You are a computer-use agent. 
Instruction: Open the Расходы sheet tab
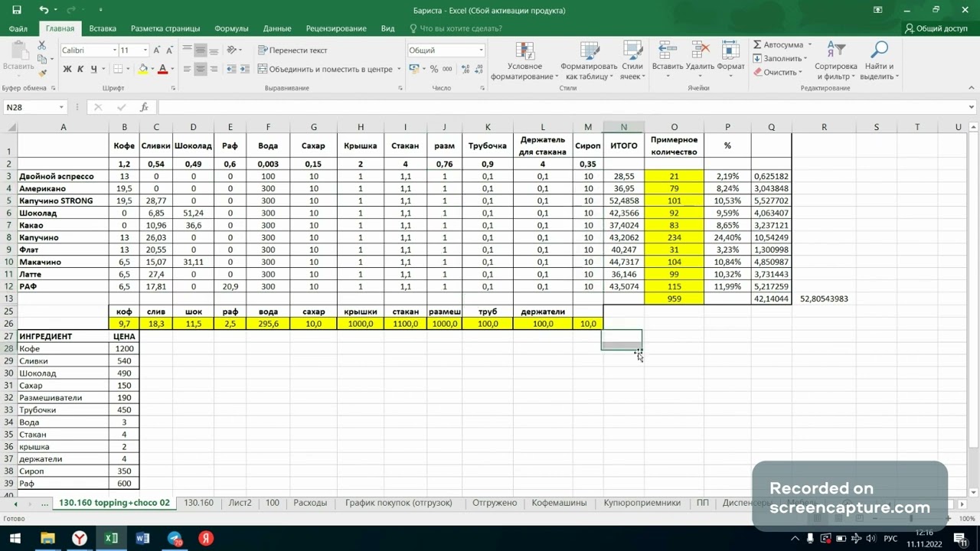(310, 503)
